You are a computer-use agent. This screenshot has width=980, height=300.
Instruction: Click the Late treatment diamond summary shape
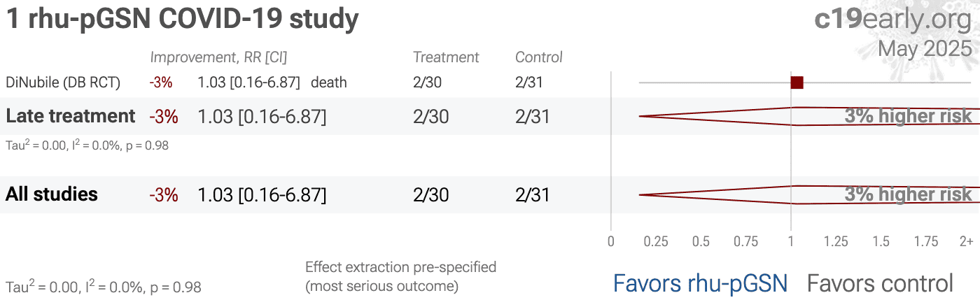click(809, 116)
